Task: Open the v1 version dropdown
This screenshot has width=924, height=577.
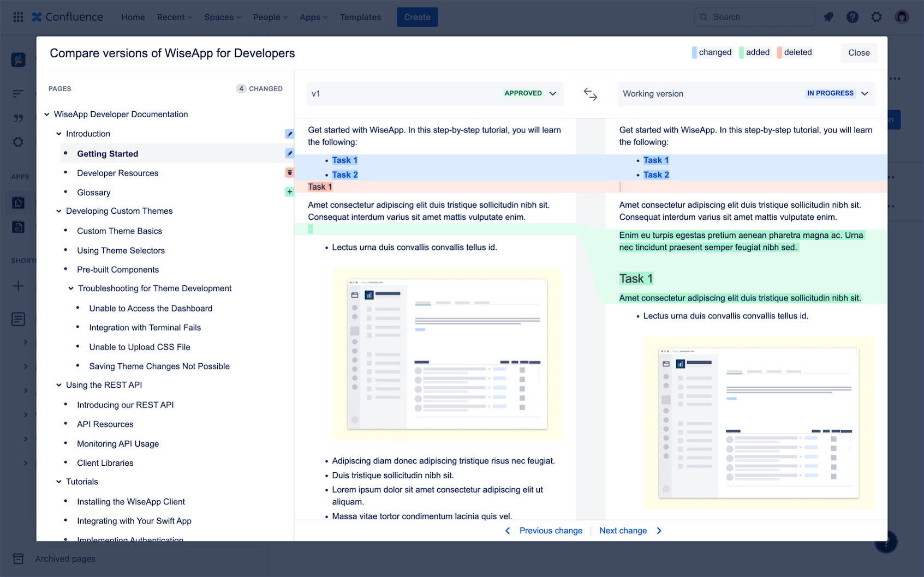Action: point(552,93)
